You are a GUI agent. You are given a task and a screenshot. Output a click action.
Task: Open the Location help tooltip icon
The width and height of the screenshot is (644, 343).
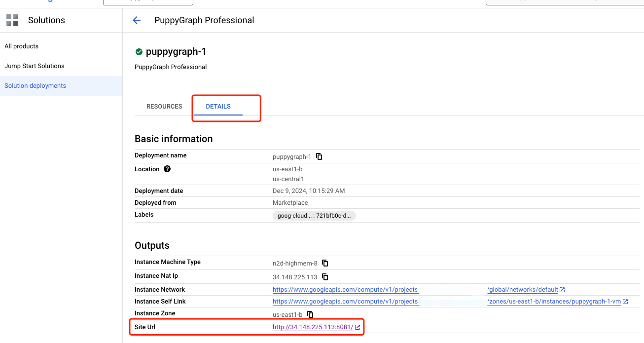(167, 169)
